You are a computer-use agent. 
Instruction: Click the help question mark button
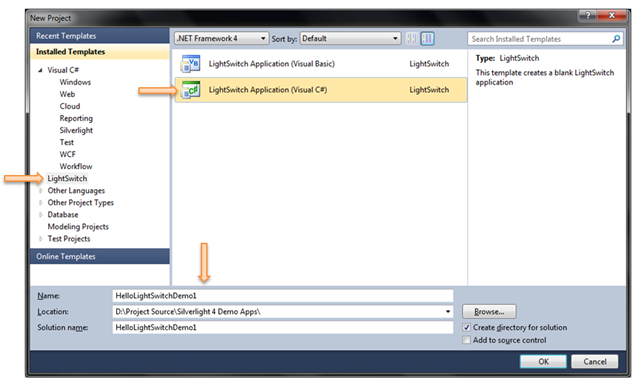point(587,16)
